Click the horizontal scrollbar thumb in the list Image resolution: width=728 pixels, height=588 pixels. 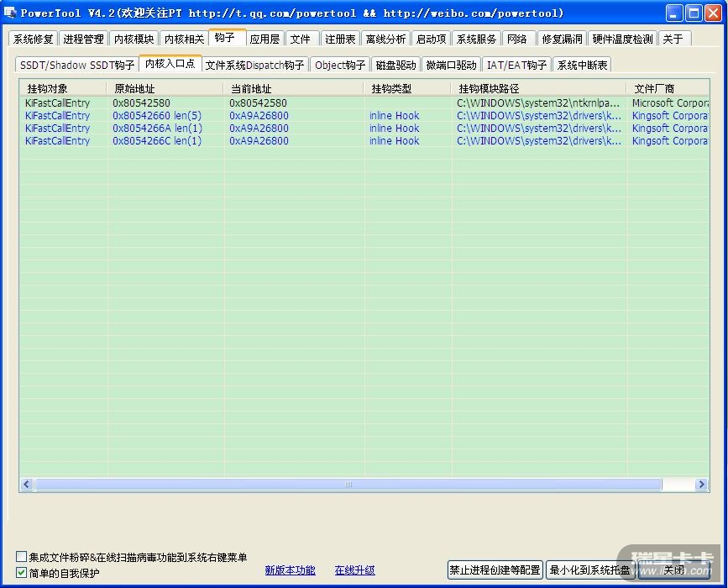(x=348, y=485)
